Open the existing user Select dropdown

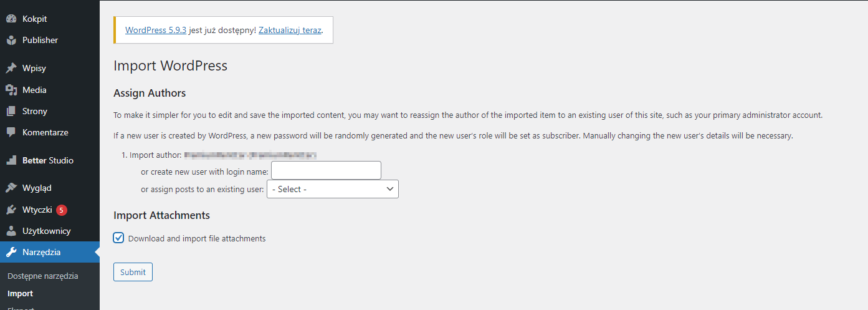(332, 189)
